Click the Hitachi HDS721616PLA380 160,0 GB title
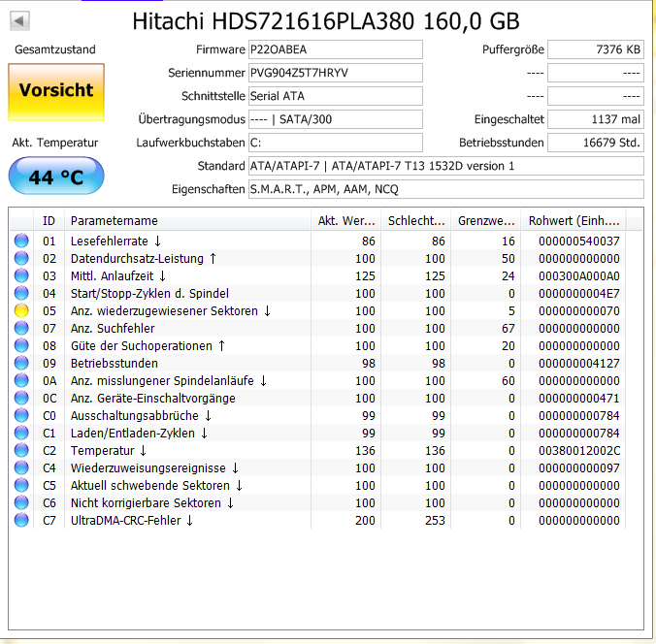The height and width of the screenshot is (644, 656). point(326,21)
